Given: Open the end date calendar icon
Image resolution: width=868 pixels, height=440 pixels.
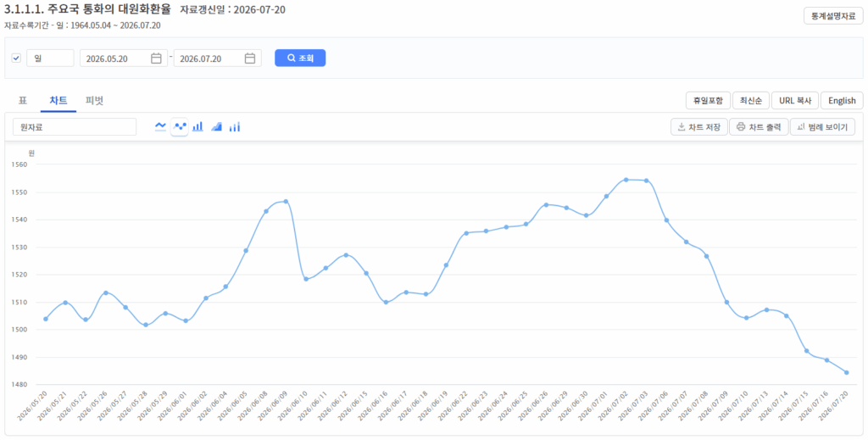Looking at the screenshot, I should click(250, 58).
